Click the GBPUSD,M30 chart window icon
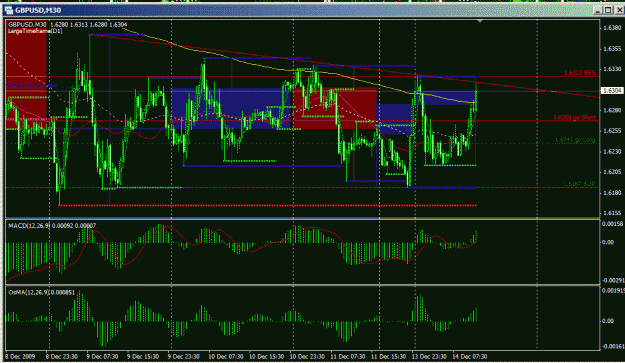This screenshot has height=363, width=625. (9, 10)
